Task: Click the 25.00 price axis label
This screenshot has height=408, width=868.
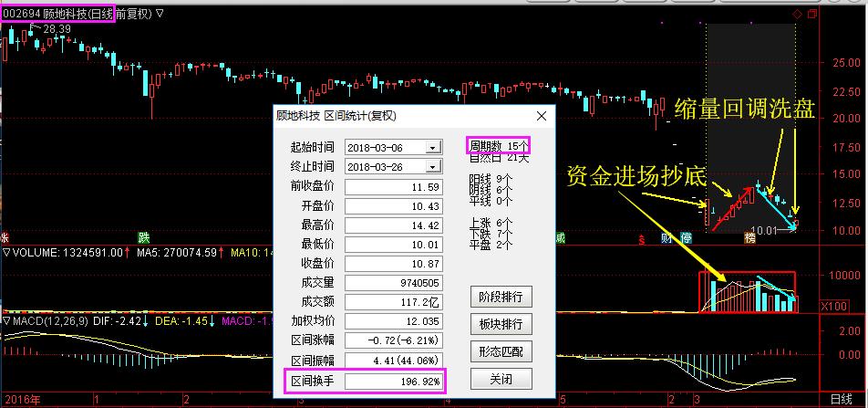Action: coord(846,63)
